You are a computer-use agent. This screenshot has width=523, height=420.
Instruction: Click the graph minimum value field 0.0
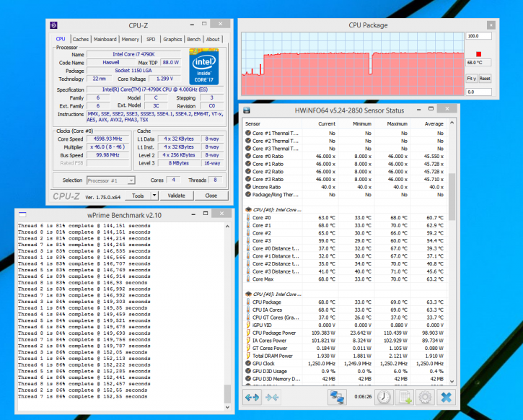(478, 92)
